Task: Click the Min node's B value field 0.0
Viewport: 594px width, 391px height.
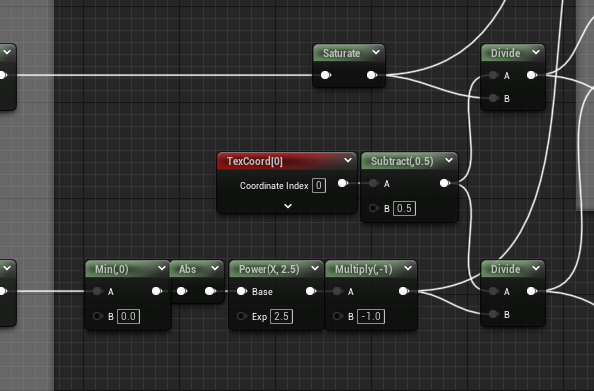Action: tap(128, 316)
